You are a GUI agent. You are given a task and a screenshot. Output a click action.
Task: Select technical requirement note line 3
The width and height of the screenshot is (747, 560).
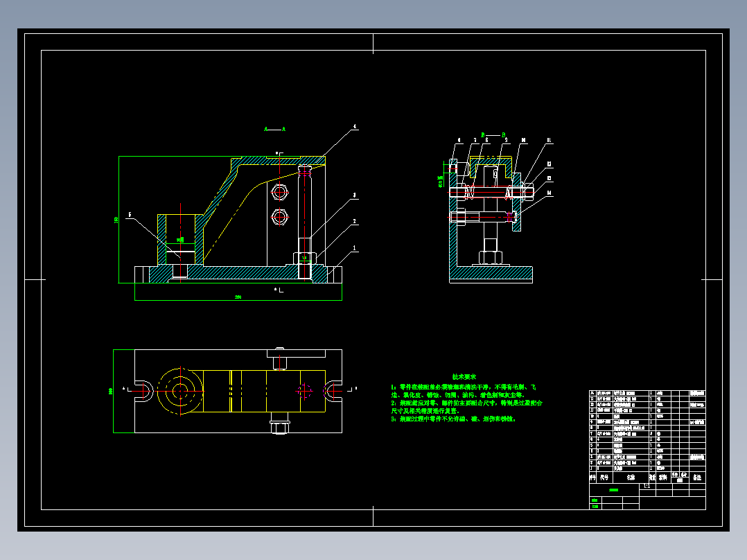click(x=453, y=419)
